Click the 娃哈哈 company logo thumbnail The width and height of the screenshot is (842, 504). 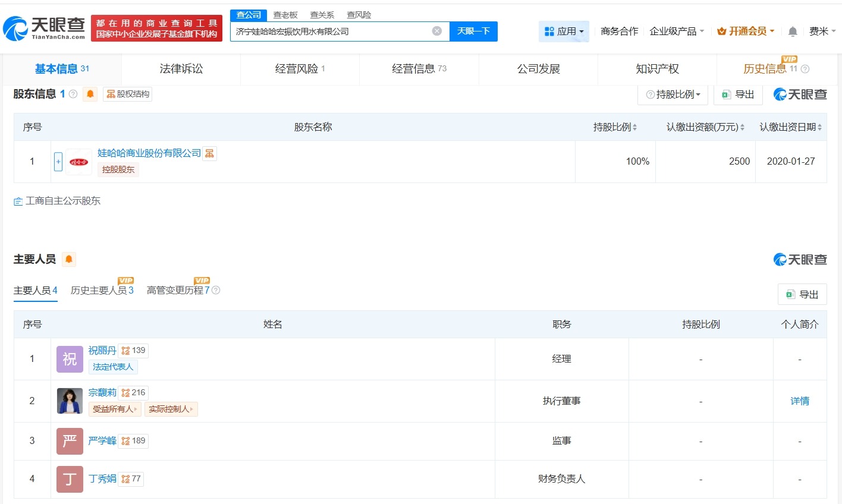(78, 160)
